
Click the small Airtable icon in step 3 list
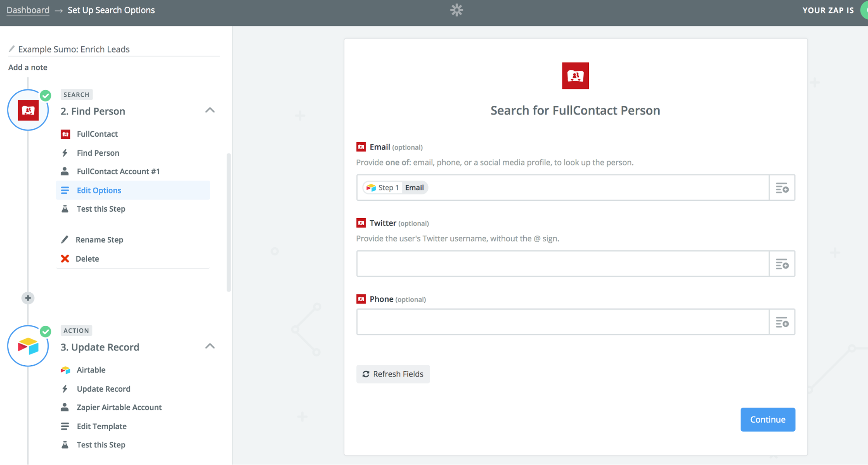click(x=65, y=370)
